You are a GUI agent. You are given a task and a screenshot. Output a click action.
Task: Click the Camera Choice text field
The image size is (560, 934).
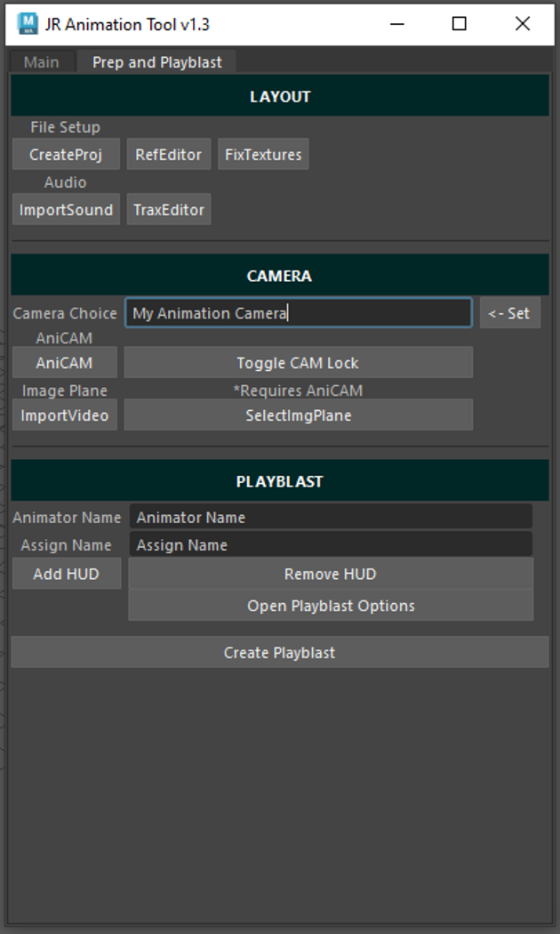tap(298, 313)
